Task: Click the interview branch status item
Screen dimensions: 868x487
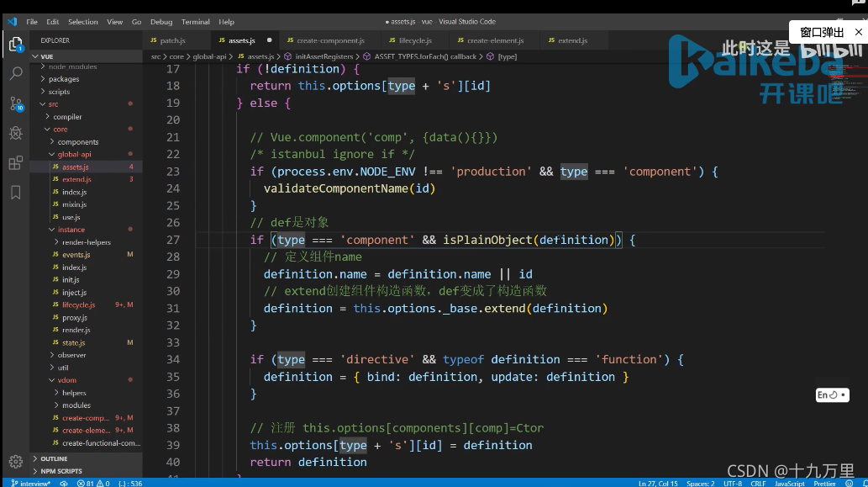Action: point(31,483)
